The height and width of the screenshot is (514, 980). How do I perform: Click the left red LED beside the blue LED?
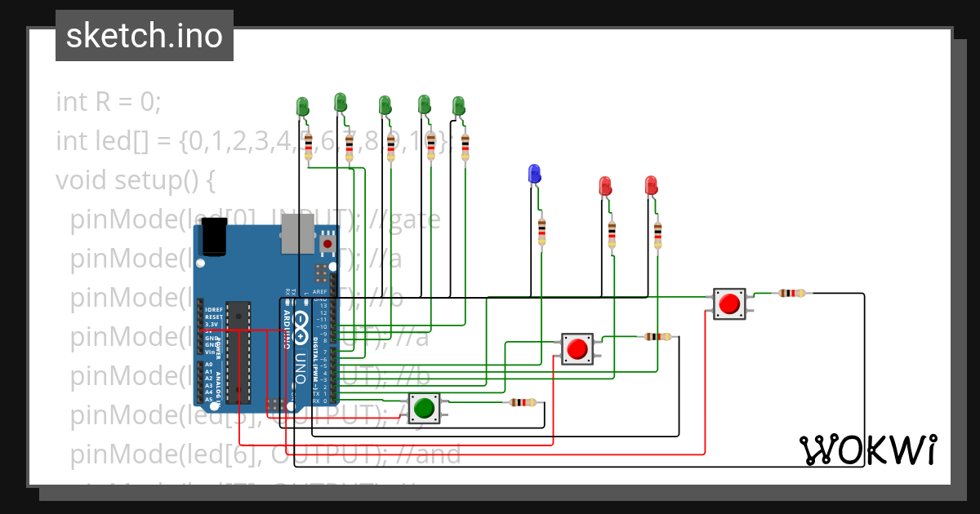click(605, 186)
